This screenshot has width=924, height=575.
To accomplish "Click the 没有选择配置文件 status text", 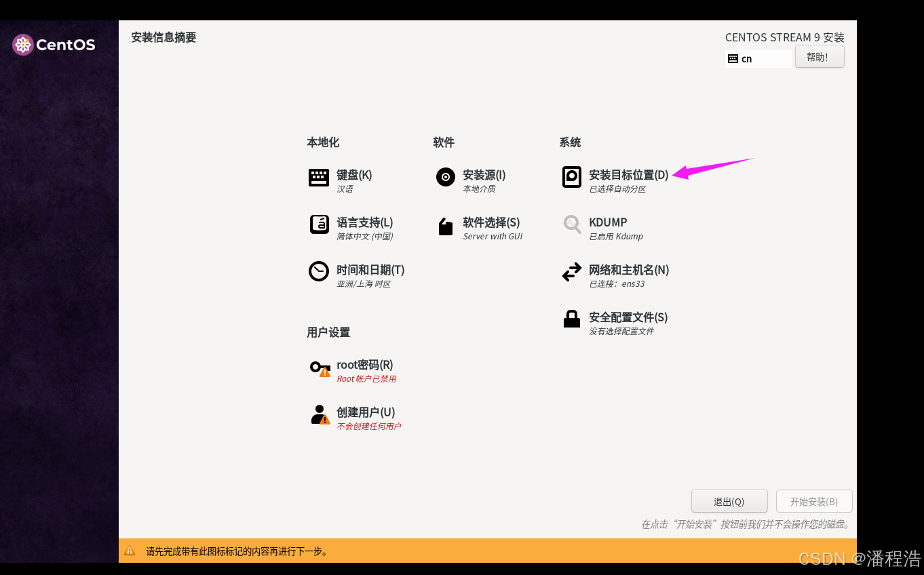I will (x=621, y=332).
